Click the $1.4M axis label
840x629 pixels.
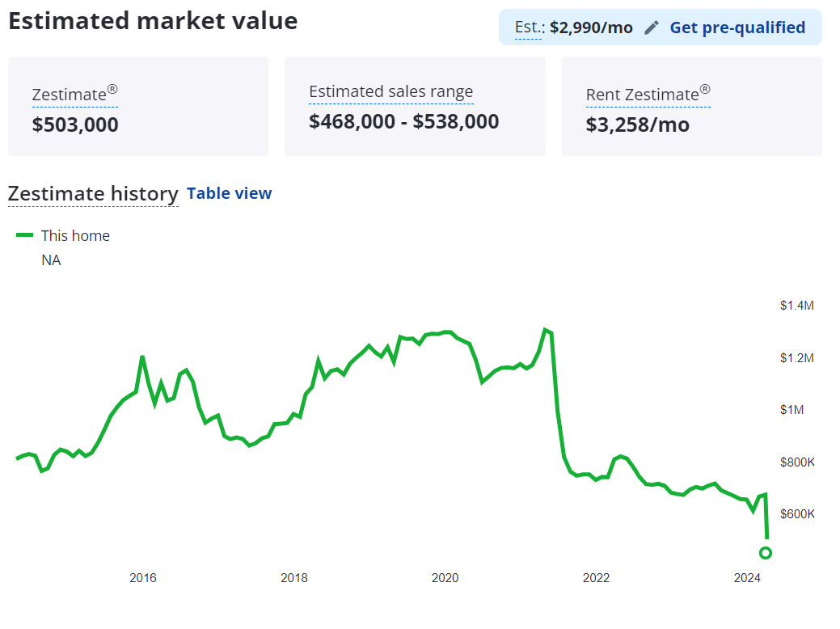[x=797, y=306]
